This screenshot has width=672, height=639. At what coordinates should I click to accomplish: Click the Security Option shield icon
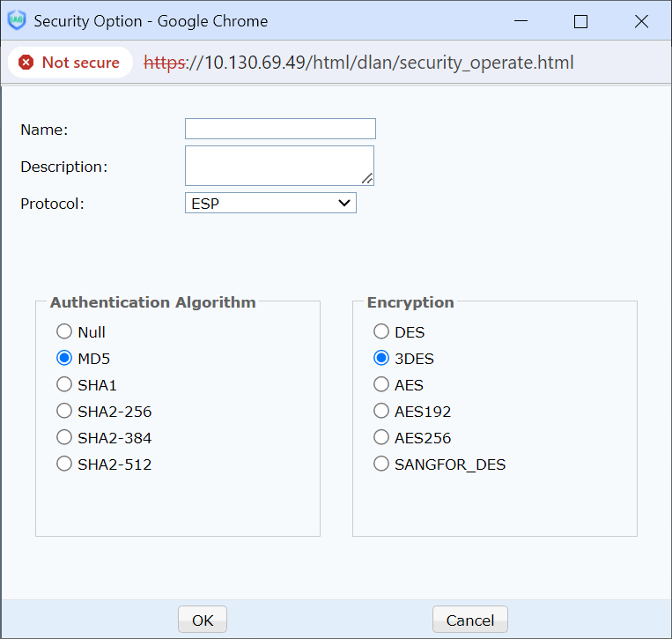point(17,21)
